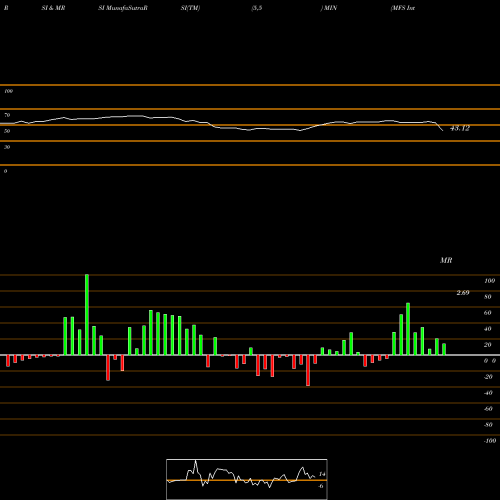Click the 'SI(TM)' header text
This screenshot has width=500, height=500.
(x=190, y=8)
